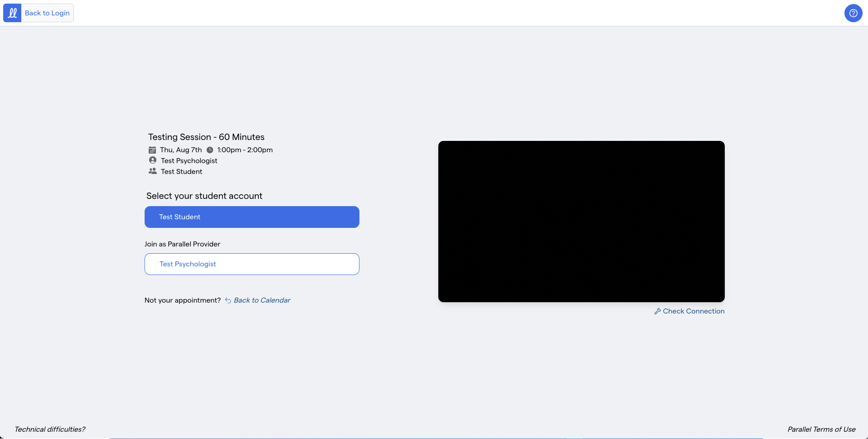Viewport: 868px width, 439px height.
Task: Click the Thu, Aug 7th date text
Action: 181,150
